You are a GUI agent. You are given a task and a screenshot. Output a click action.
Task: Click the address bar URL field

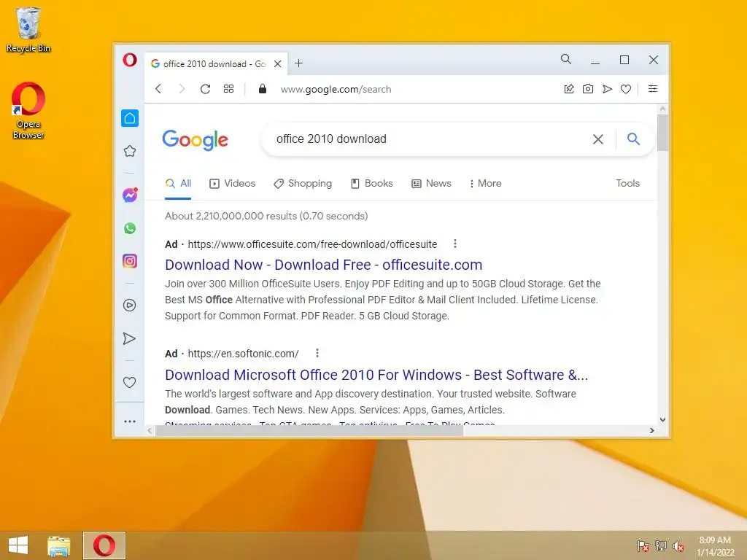(x=336, y=90)
